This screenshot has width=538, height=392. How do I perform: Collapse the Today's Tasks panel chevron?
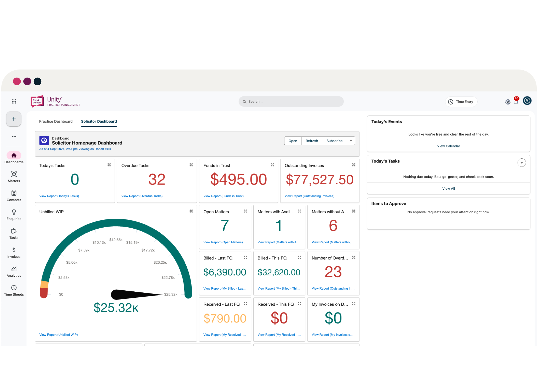522,163
